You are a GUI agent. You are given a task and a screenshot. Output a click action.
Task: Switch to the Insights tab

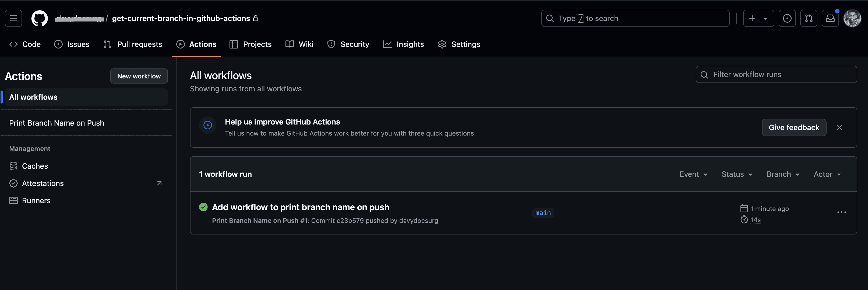coord(404,44)
